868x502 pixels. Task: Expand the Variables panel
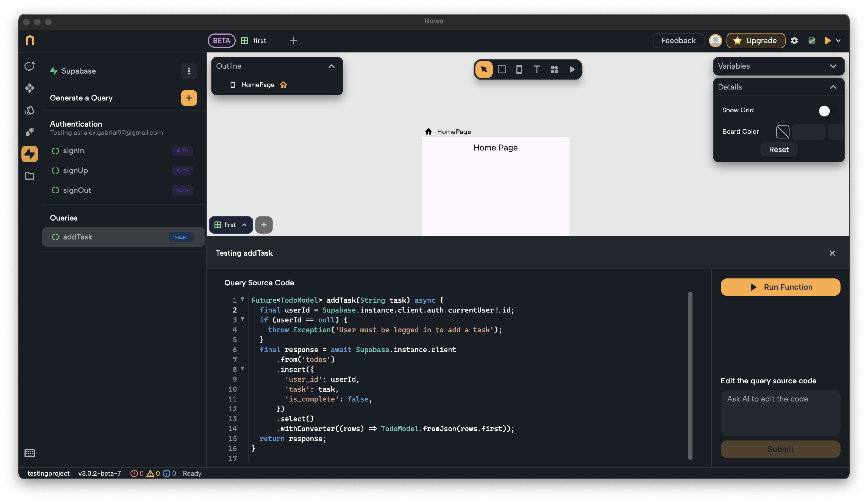pyautogui.click(x=833, y=66)
